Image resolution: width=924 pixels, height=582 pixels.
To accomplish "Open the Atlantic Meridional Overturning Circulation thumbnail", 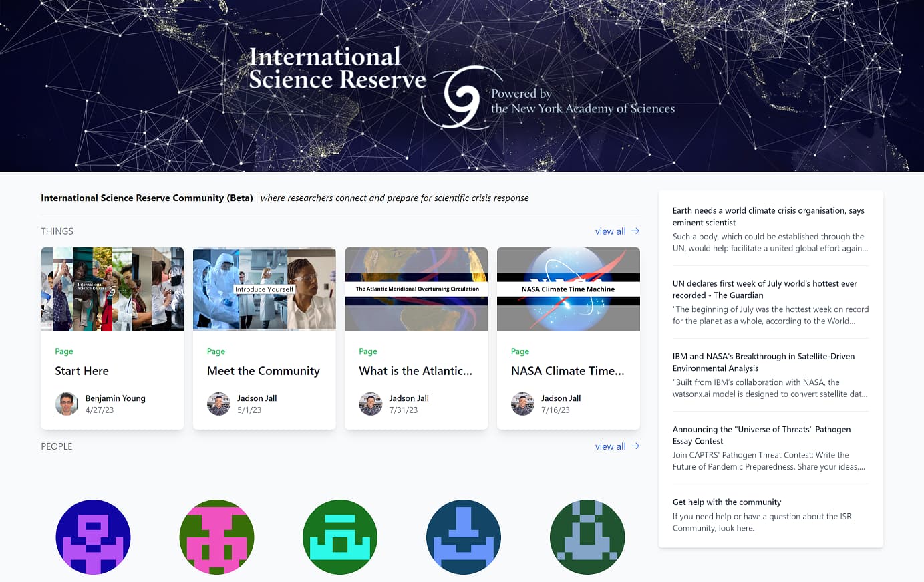I will (x=416, y=289).
